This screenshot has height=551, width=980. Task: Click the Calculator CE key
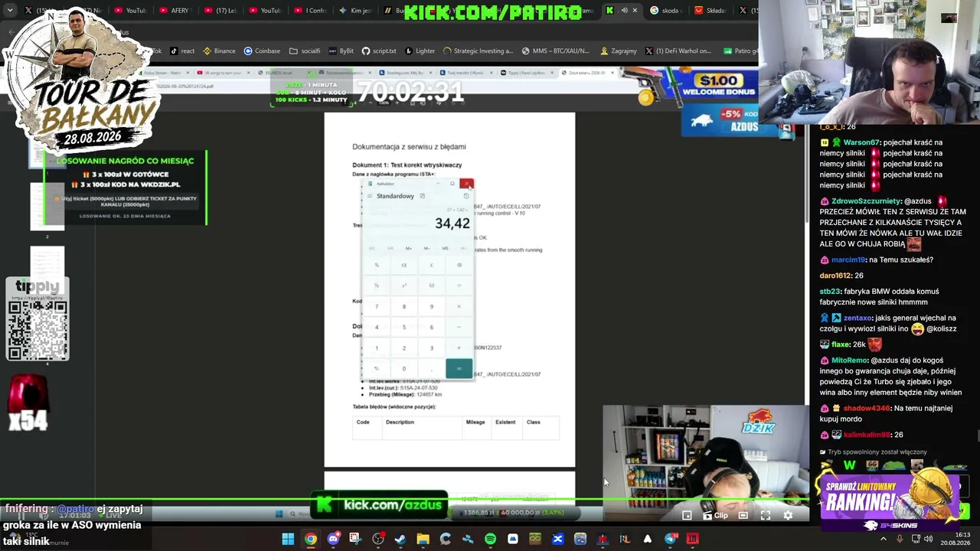(x=404, y=265)
